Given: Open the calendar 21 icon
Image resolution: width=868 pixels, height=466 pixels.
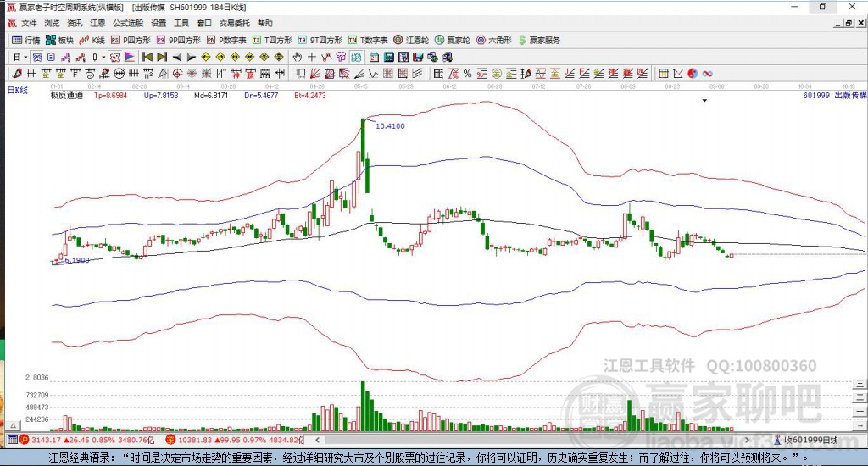Looking at the screenshot, I should pyautogui.click(x=374, y=57).
